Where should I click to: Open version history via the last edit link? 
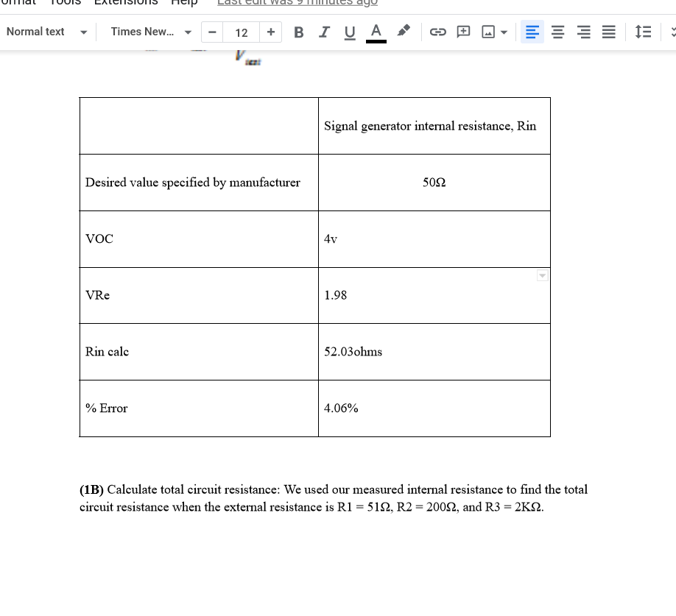(297, 4)
